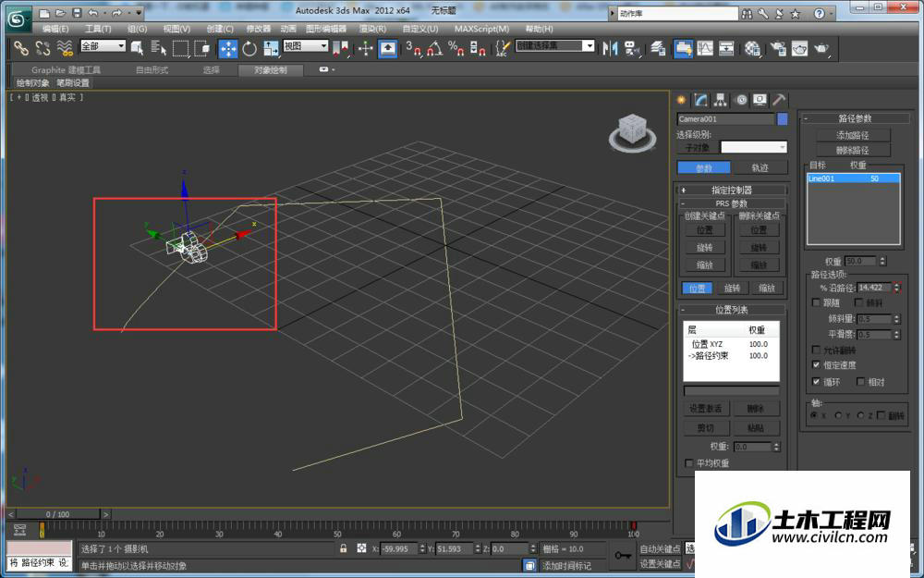Click the Select and Link chain icon
This screenshot has height=578, width=924.
click(20, 48)
